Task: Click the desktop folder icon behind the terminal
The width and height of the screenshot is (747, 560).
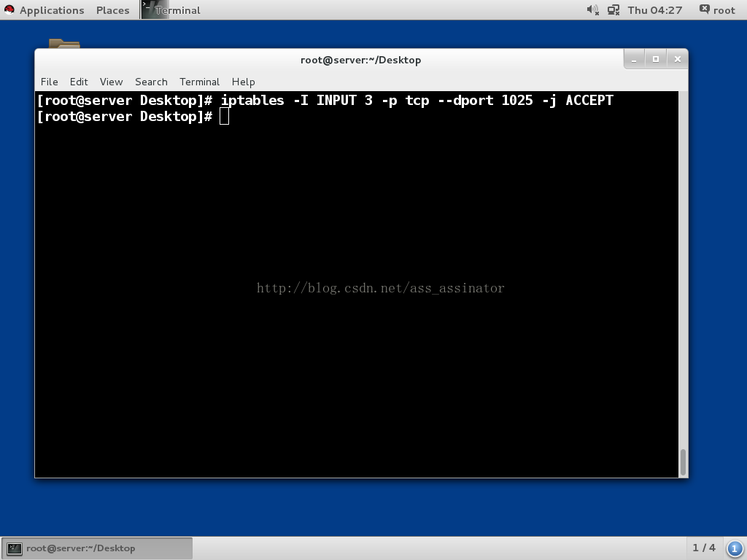Action: pyautogui.click(x=64, y=43)
